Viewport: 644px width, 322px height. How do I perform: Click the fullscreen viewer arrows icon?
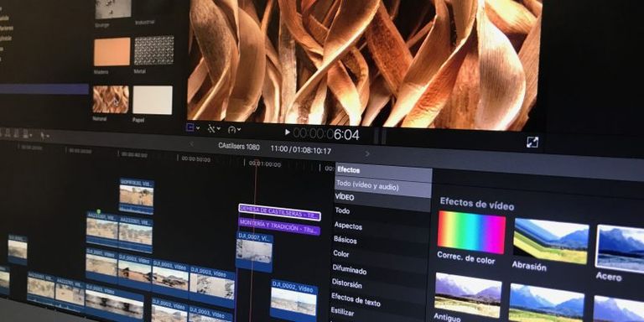point(532,142)
